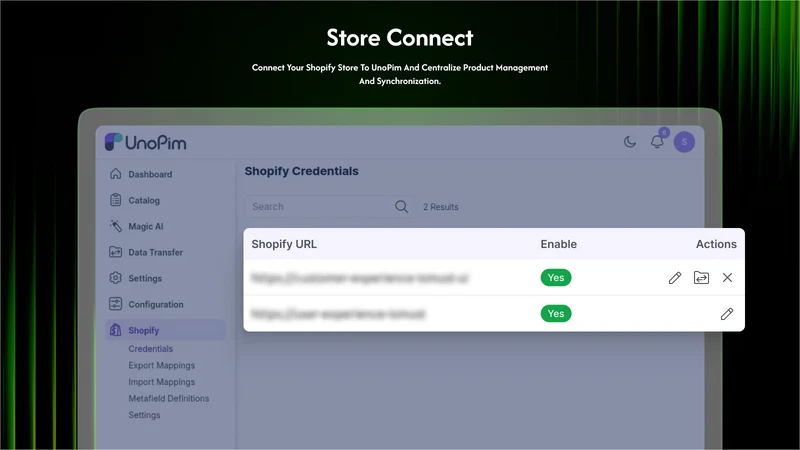
Task: Click the Actions column header
Action: (x=716, y=244)
